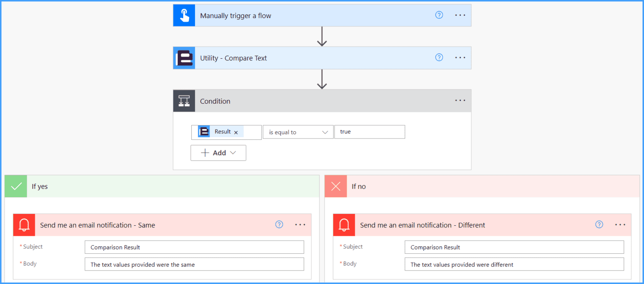Expand the Add condition dropdown
This screenshot has height=284, width=644.
pos(218,153)
